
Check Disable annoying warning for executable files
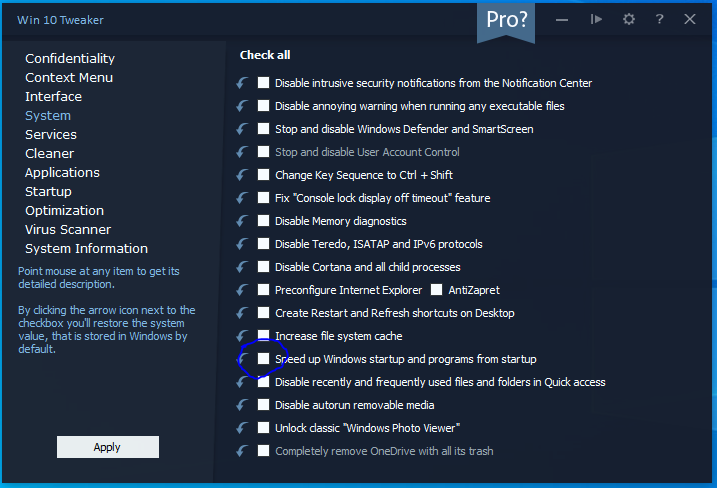[263, 106]
